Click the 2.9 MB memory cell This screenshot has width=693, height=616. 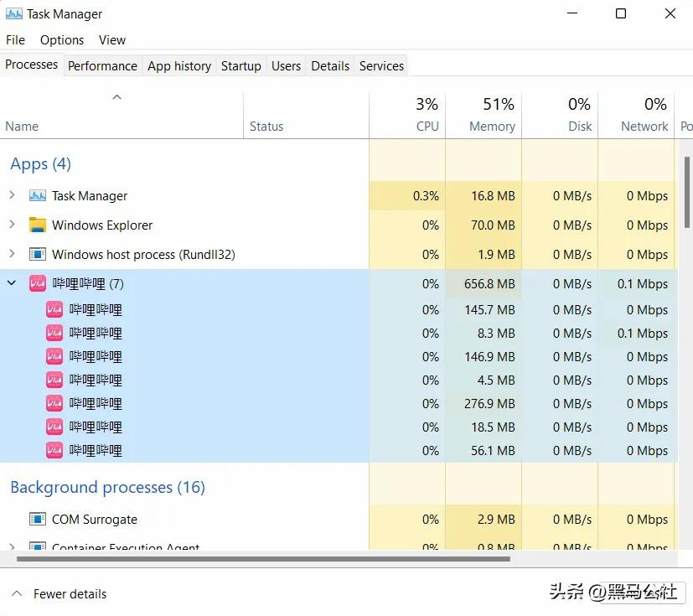[x=484, y=520]
